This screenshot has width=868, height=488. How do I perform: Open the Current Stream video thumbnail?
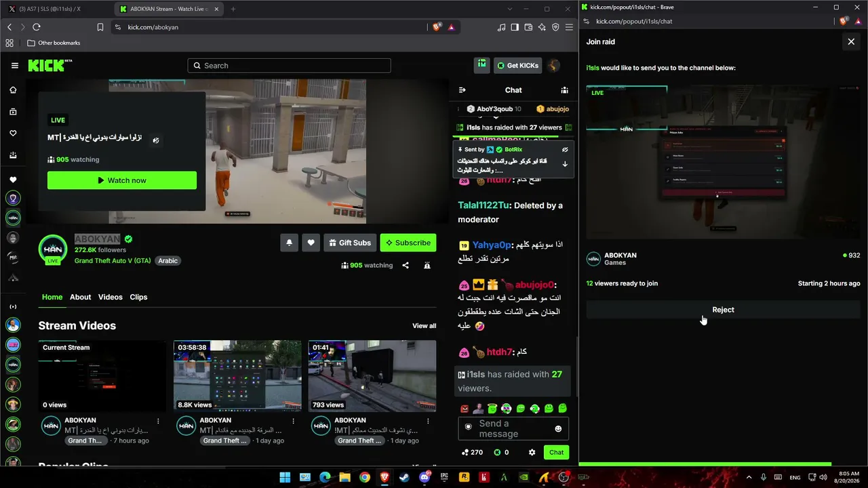[102, 375]
